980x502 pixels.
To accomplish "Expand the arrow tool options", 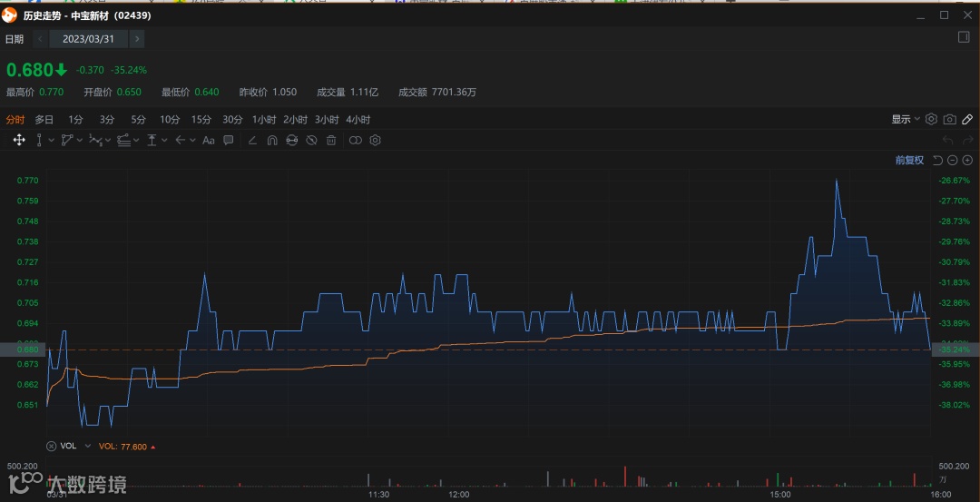I will 192,140.
